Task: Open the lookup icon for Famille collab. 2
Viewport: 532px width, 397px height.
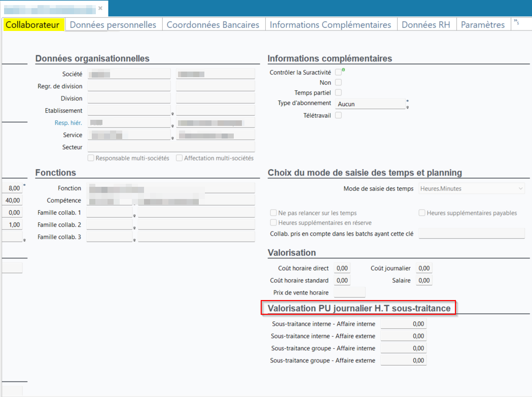Action: [x=134, y=227]
